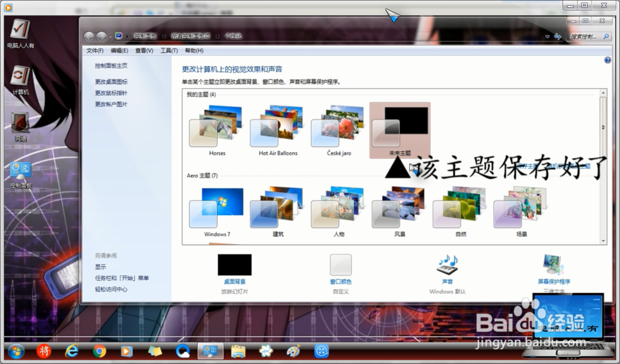Screen dimensions: 620x364
Task: Click the theme list scrollbar thumb
Action: [x=603, y=127]
